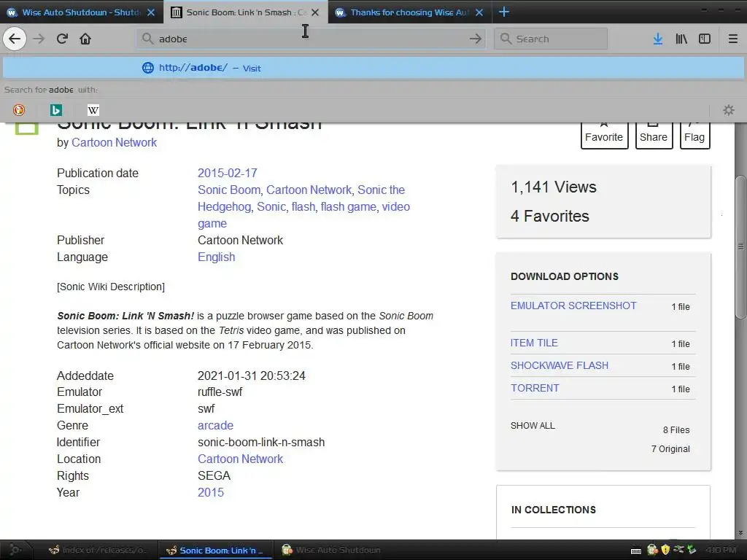Switch to Wise Auto Shutdown tab
The image size is (747, 560).
click(81, 12)
